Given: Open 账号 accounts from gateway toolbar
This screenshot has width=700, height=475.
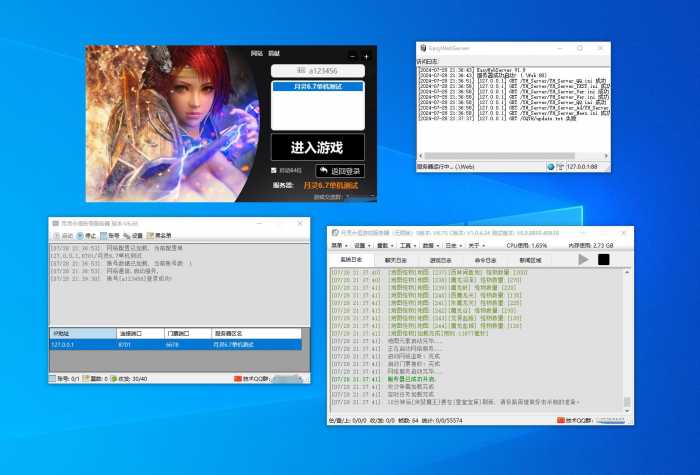Looking at the screenshot, I should [x=109, y=235].
